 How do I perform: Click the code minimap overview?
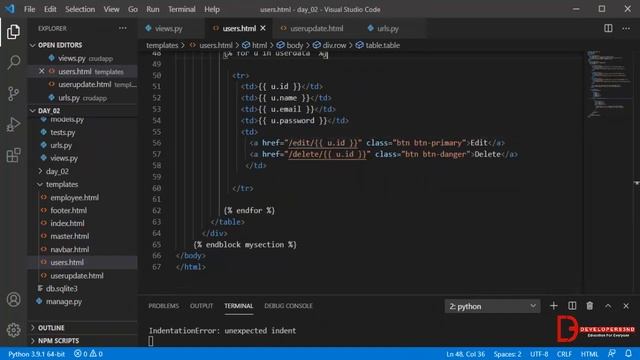click(x=608, y=85)
